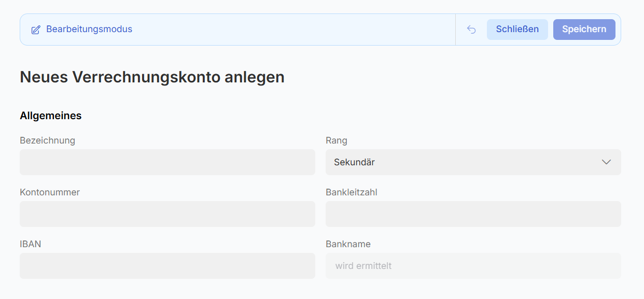Click the Kontonummer field label
The image size is (644, 299).
click(x=50, y=192)
